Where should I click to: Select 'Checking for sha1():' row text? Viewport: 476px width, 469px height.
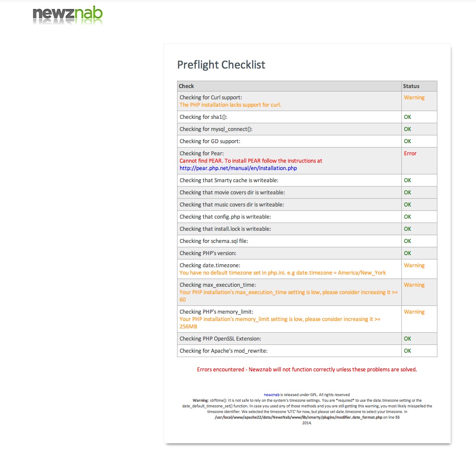pos(204,117)
